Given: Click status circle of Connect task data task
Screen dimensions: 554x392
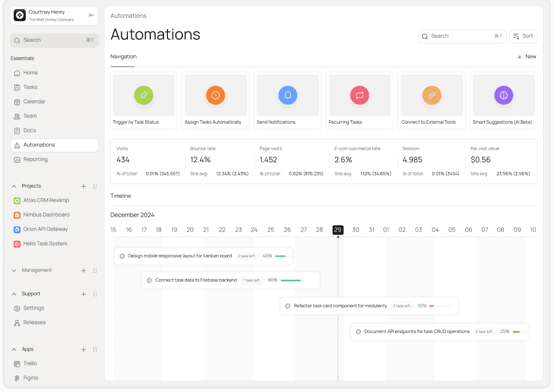Looking at the screenshot, I should pos(150,280).
